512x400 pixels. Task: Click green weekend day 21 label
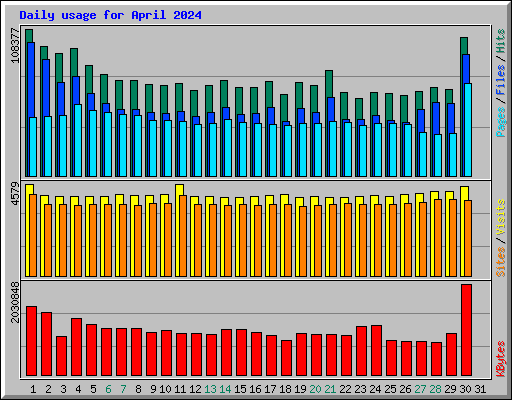pyautogui.click(x=330, y=389)
